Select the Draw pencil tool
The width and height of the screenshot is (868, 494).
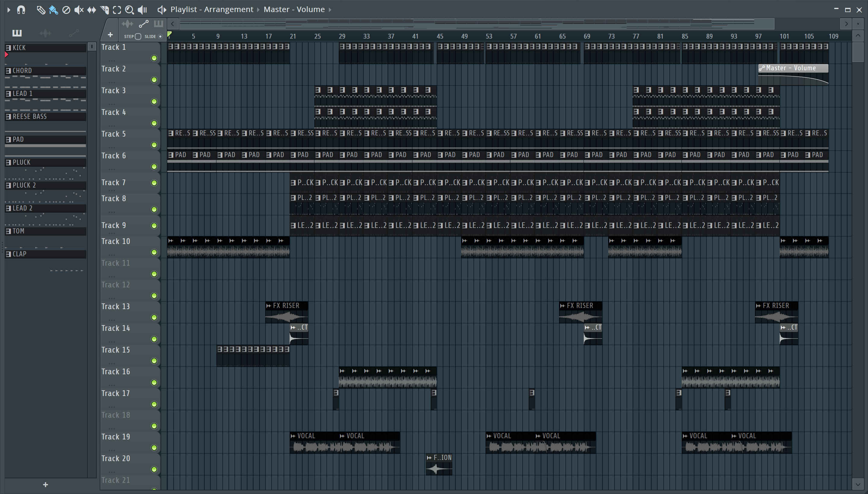(41, 10)
